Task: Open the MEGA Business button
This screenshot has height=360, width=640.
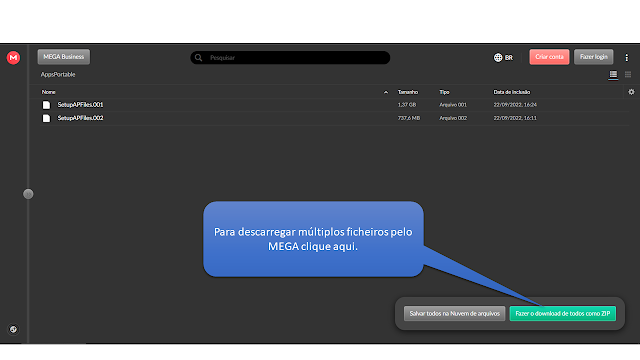Action: pyautogui.click(x=64, y=57)
